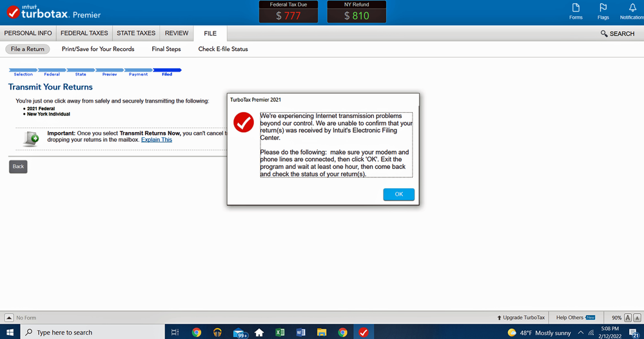Viewport: 644px width, 339px height.
Task: Click TurboTax icon in taskbar
Action: (x=364, y=333)
